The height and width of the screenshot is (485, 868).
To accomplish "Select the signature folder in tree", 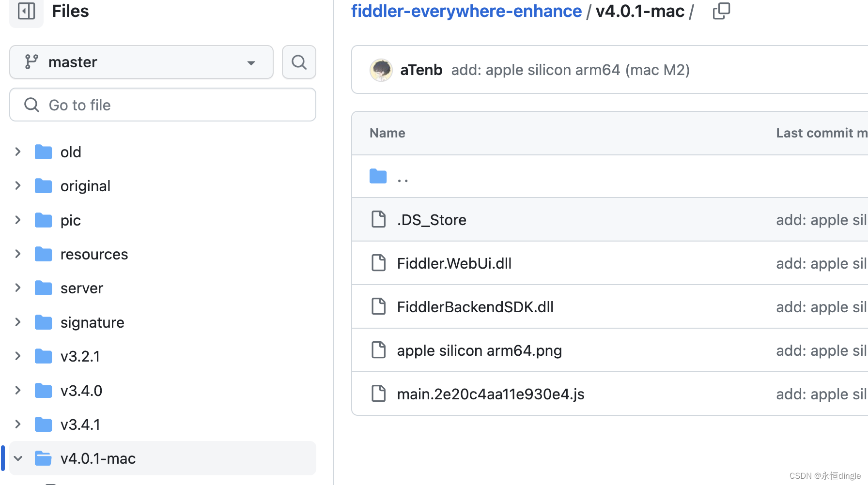I will [x=93, y=322].
